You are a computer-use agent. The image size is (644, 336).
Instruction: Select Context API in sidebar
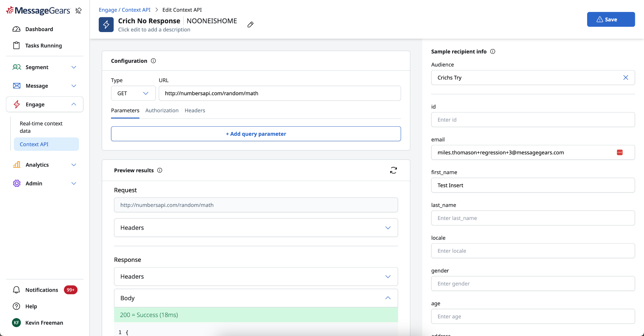pyautogui.click(x=46, y=144)
